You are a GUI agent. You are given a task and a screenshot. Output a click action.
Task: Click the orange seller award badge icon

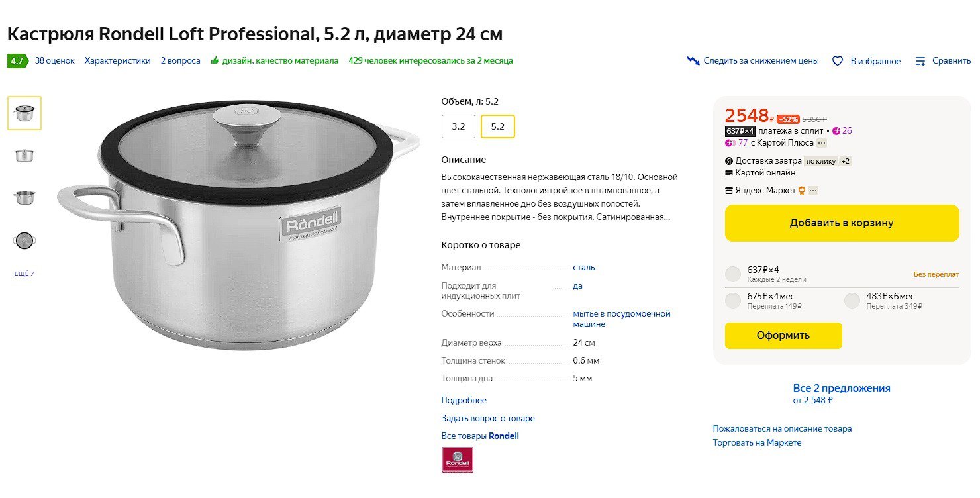tap(801, 191)
